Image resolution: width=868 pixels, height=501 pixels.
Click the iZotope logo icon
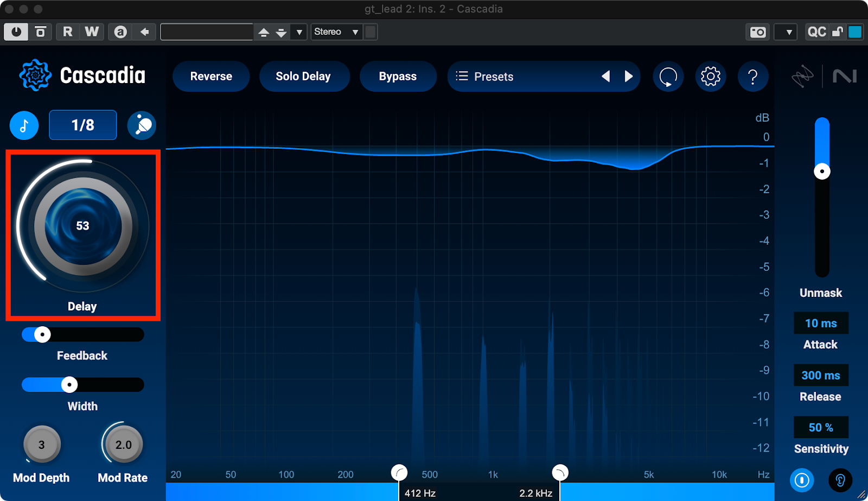point(802,77)
